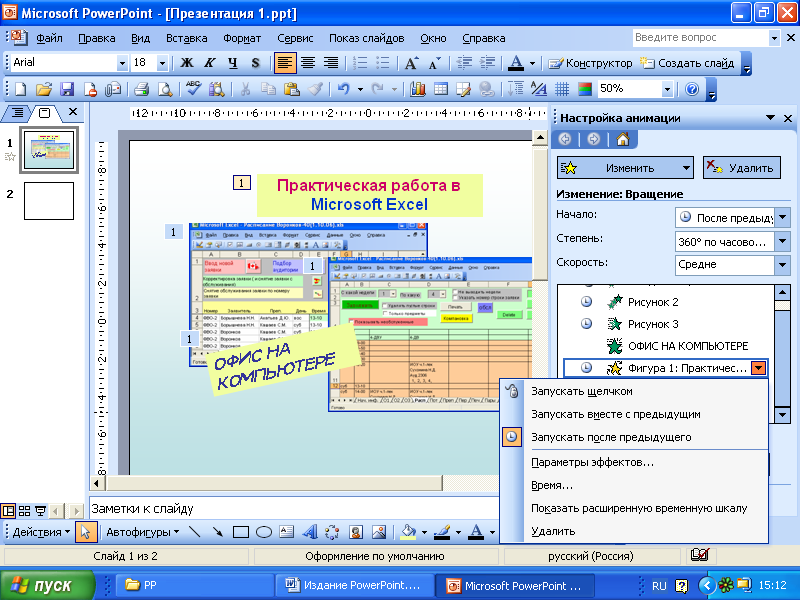Open Параметры эффектов dialog
800x600 pixels.
click(634, 462)
